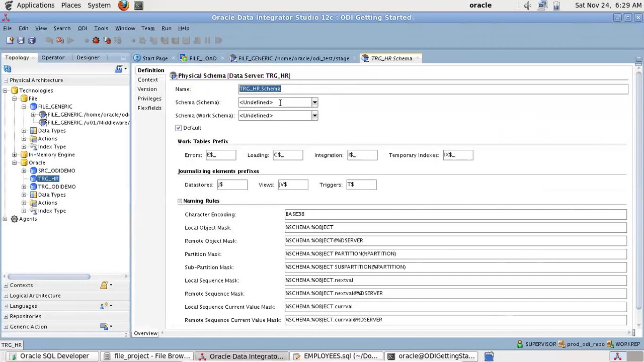Click the Local Object Mask field
Screen dimensions: 644x362
(x=455, y=228)
